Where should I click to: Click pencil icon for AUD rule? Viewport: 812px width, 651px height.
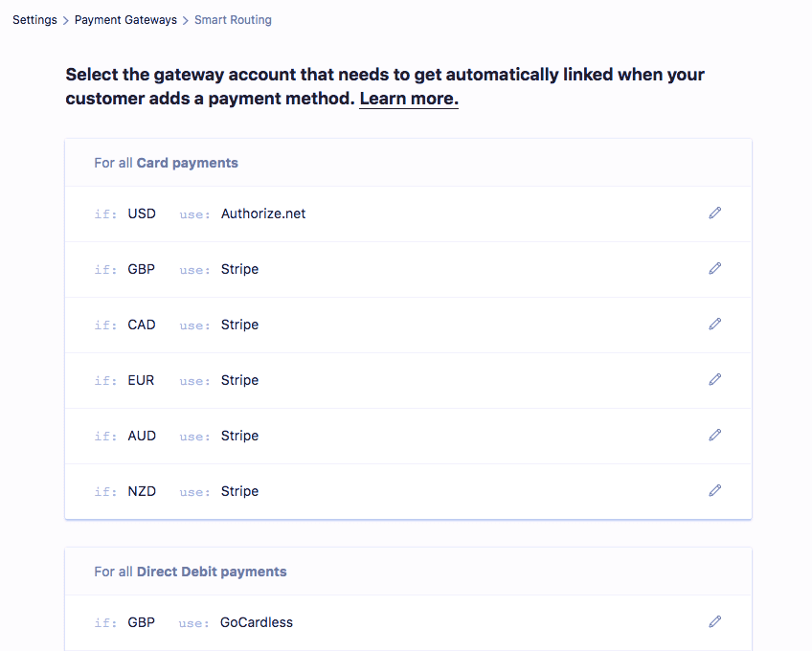click(x=714, y=435)
